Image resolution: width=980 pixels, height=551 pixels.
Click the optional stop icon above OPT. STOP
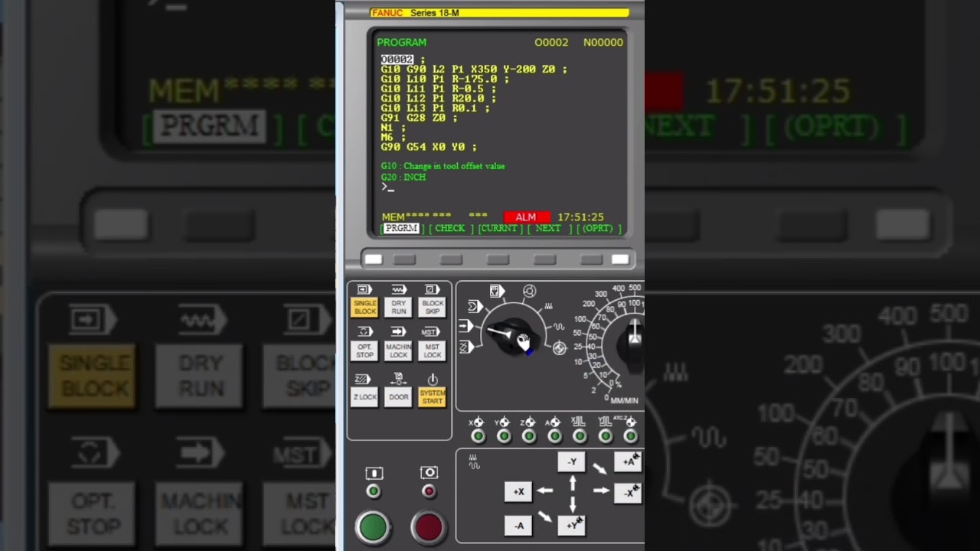[x=364, y=332]
